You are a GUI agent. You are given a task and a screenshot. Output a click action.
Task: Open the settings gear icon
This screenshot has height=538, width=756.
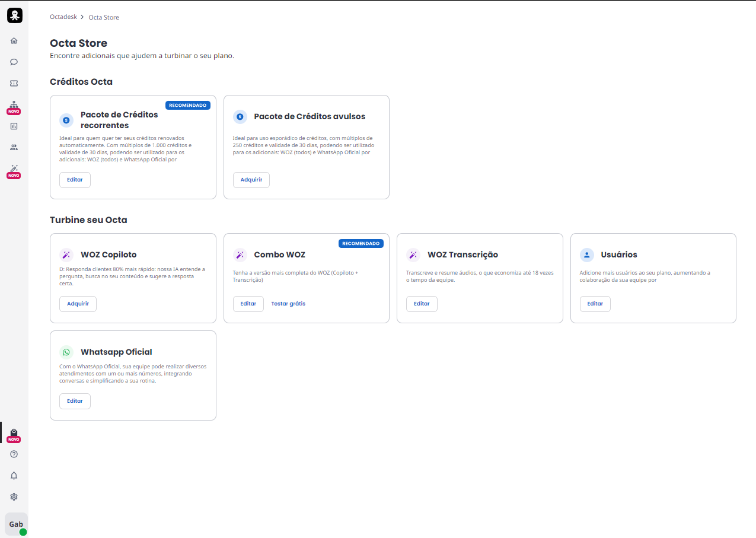coord(14,496)
